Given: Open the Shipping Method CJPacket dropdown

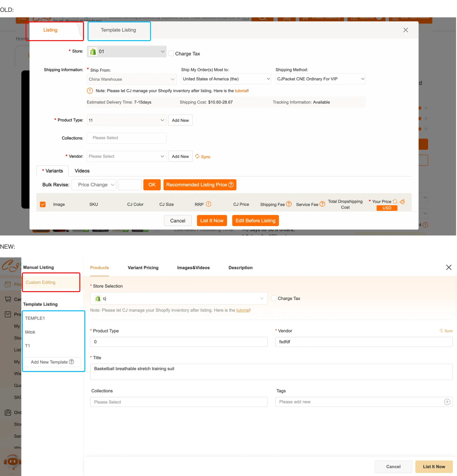Looking at the screenshot, I should [320, 79].
